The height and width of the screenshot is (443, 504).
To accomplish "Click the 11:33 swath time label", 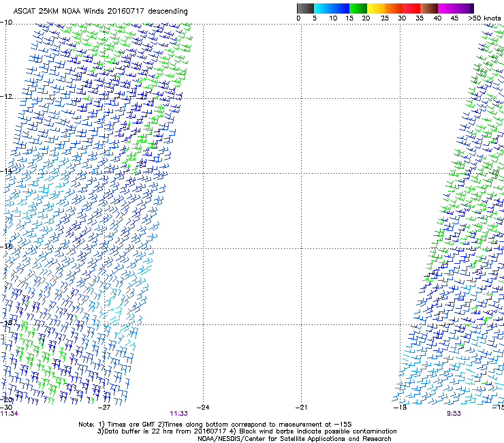I will click(178, 414).
